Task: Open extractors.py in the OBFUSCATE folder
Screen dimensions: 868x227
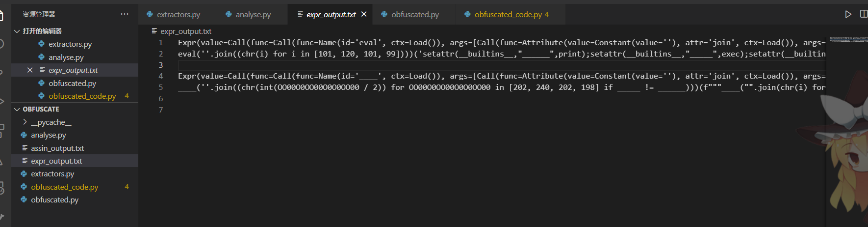Action: 52,174
